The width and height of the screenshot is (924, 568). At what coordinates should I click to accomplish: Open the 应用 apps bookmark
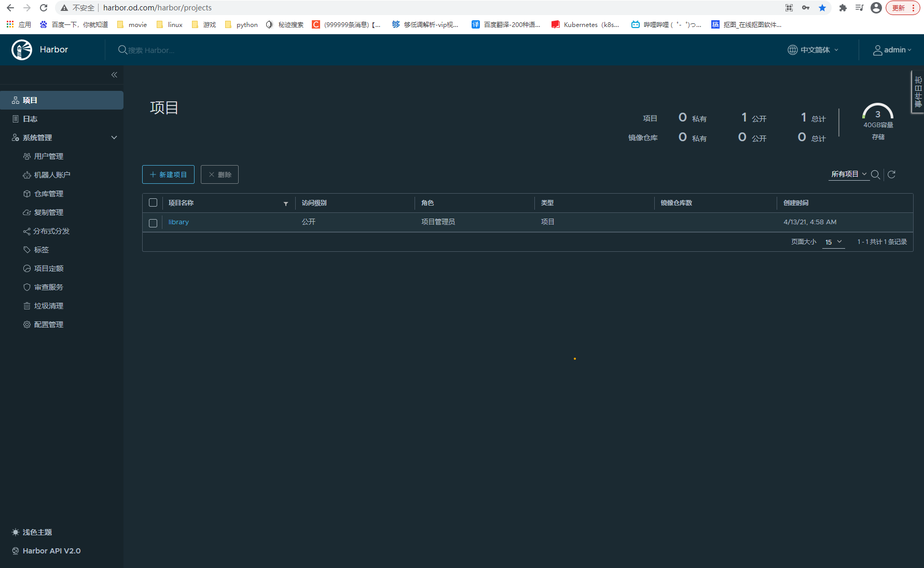click(x=19, y=24)
